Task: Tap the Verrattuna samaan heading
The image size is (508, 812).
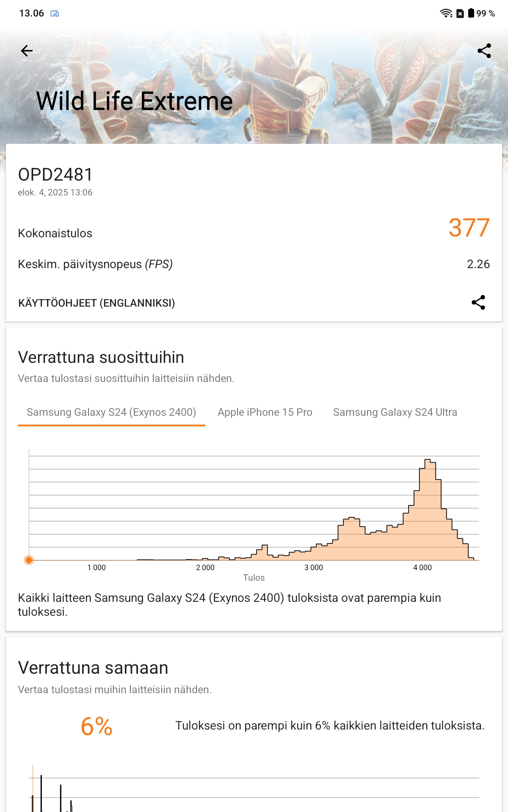Action: click(93, 668)
